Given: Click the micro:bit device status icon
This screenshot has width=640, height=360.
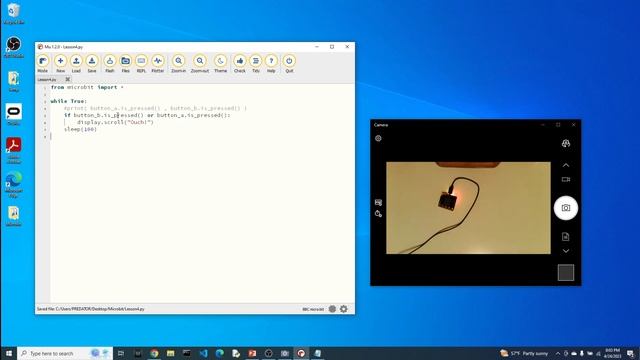Looking at the screenshot, I should 332,309.
